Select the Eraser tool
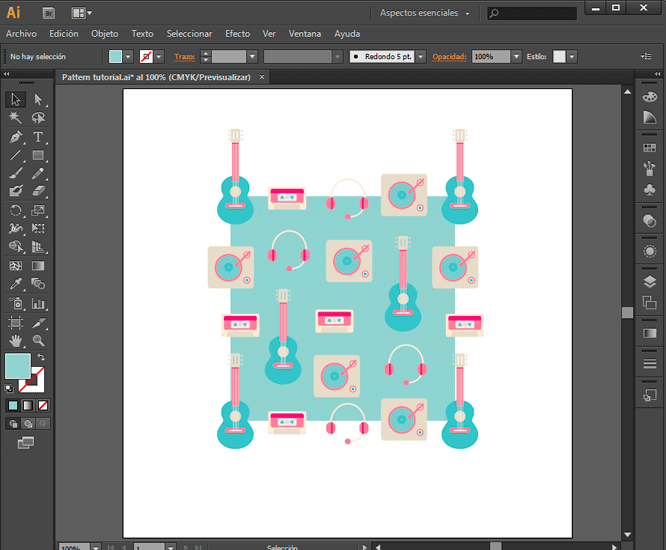The height and width of the screenshot is (550, 666). tap(38, 191)
